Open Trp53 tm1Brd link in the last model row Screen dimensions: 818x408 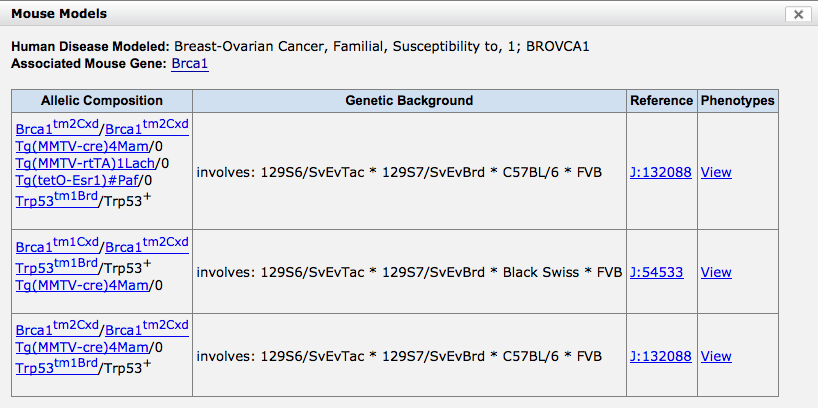[57, 366]
